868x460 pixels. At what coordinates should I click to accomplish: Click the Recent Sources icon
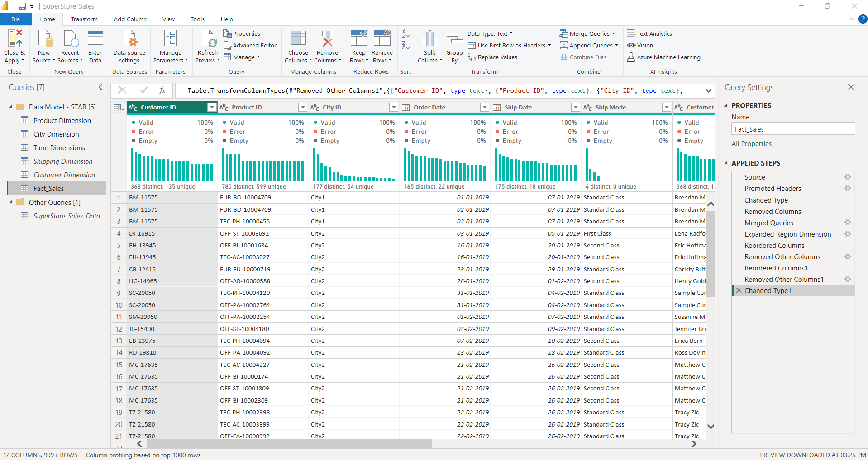(71, 38)
